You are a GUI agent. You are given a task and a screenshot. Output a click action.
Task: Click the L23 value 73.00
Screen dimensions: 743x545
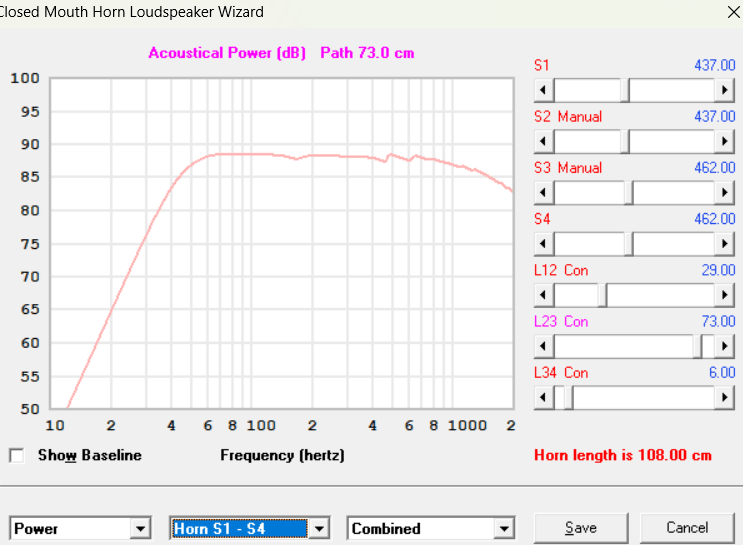(718, 321)
